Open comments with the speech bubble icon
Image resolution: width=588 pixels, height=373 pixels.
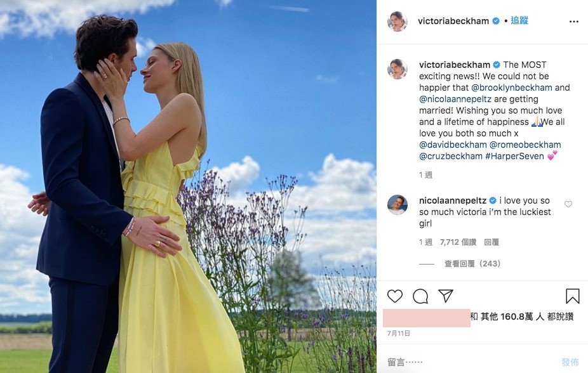tap(420, 296)
